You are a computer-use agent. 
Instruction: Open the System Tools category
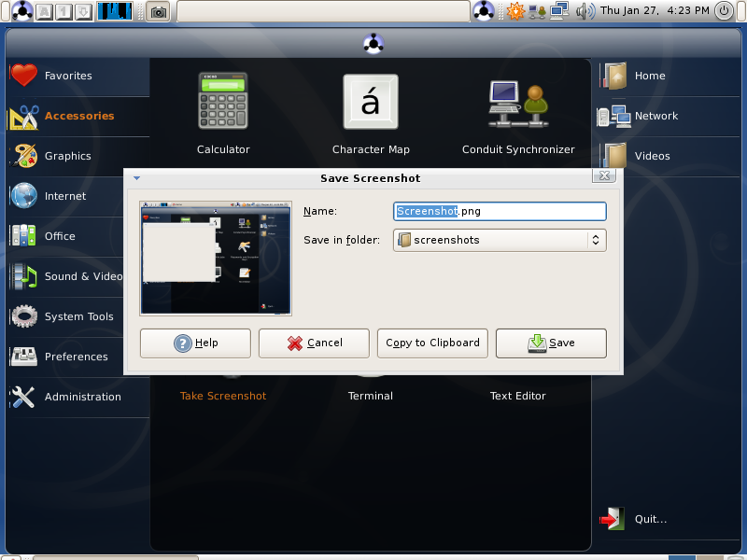point(78,316)
